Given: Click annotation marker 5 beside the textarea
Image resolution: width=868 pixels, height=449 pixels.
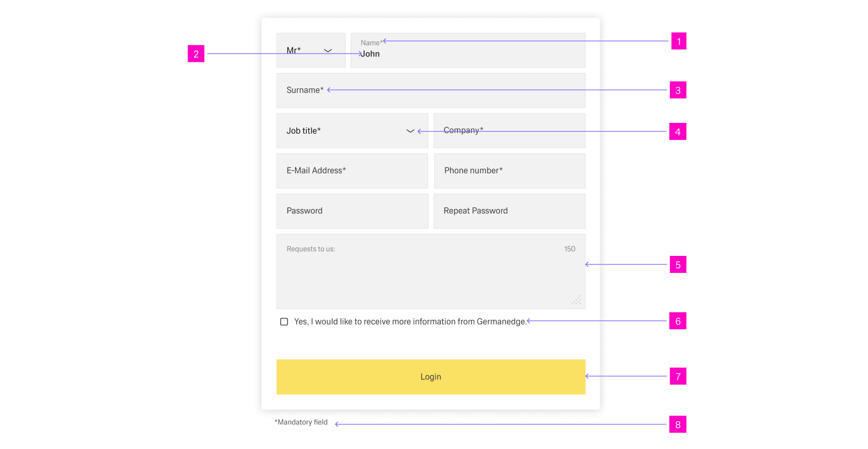Looking at the screenshot, I should point(678,265).
